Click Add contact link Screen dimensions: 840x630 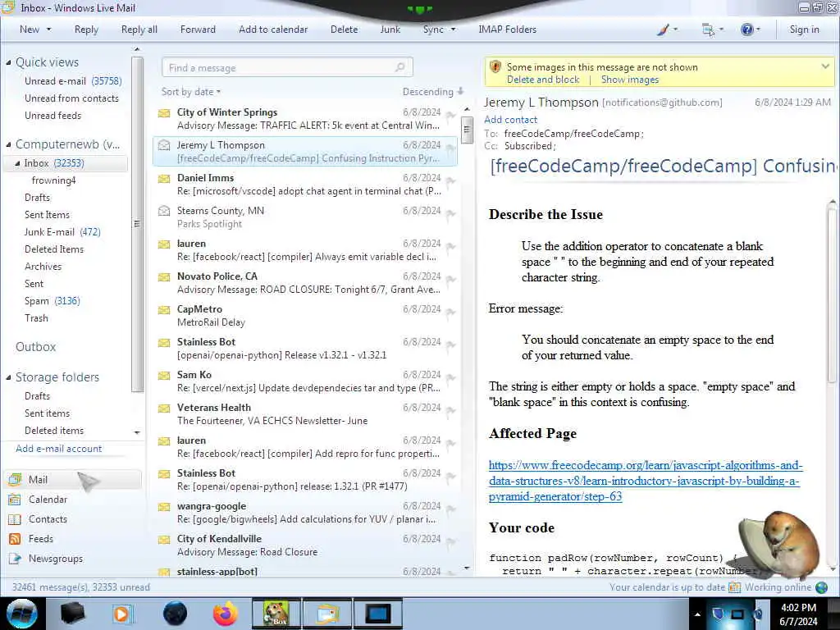coord(510,120)
